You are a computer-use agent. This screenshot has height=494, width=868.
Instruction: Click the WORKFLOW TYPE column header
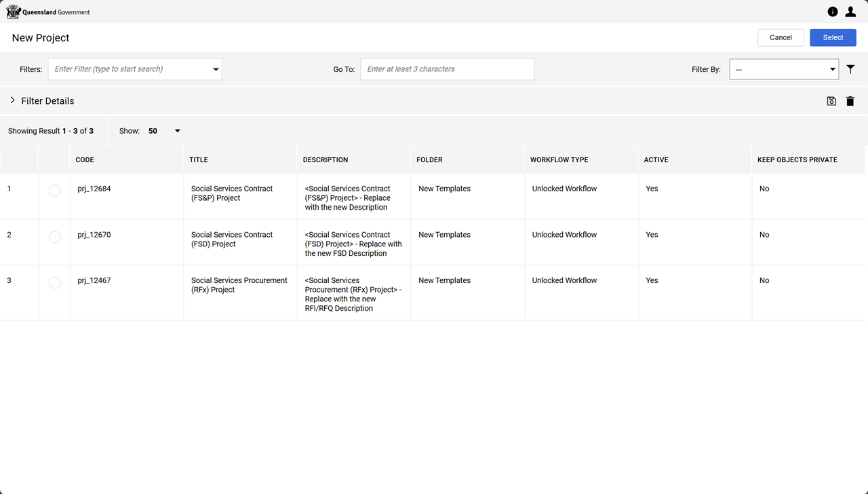tap(559, 160)
